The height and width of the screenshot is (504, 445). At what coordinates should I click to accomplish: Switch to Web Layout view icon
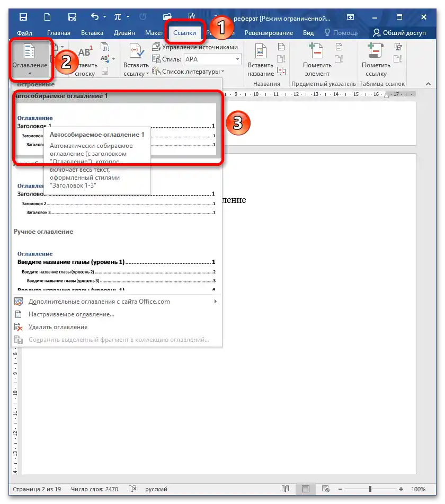pos(325,489)
